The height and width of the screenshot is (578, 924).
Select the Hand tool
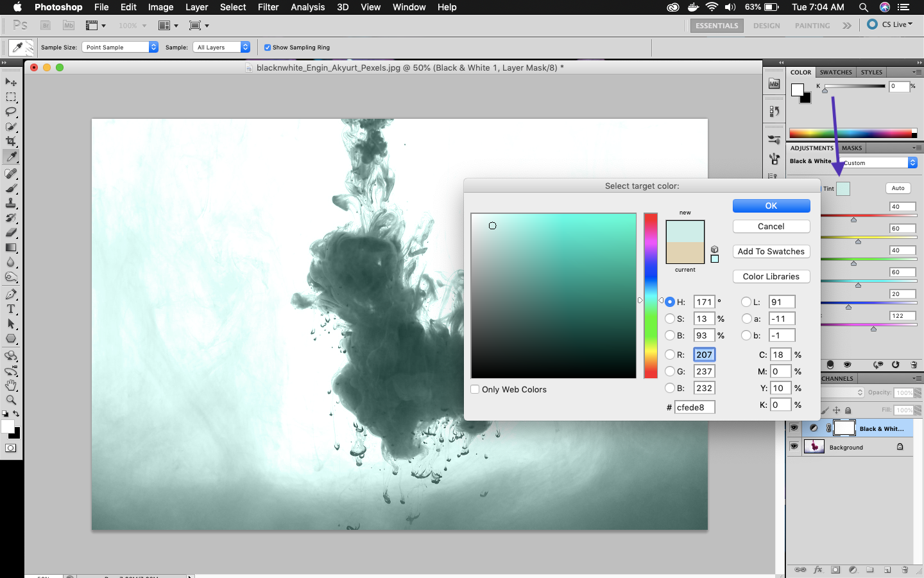pos(11,385)
